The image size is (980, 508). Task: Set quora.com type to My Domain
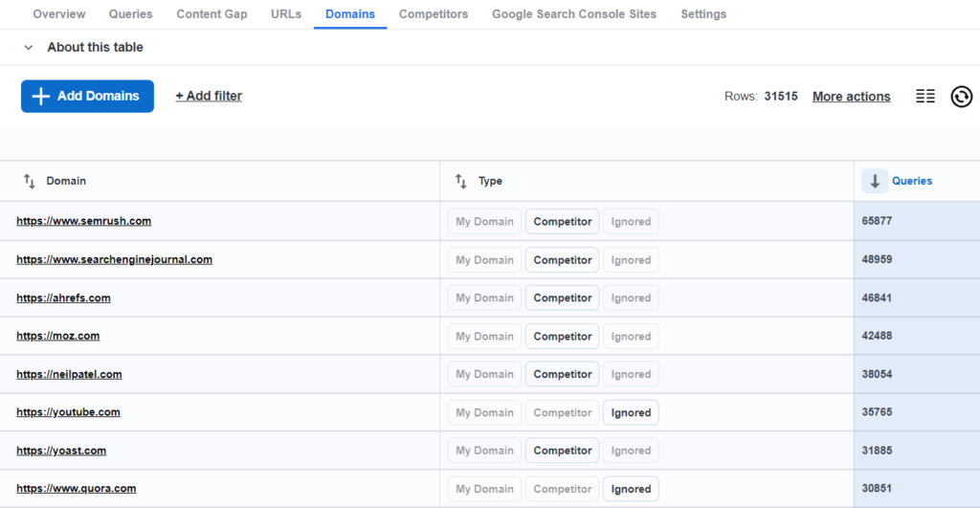pos(484,489)
